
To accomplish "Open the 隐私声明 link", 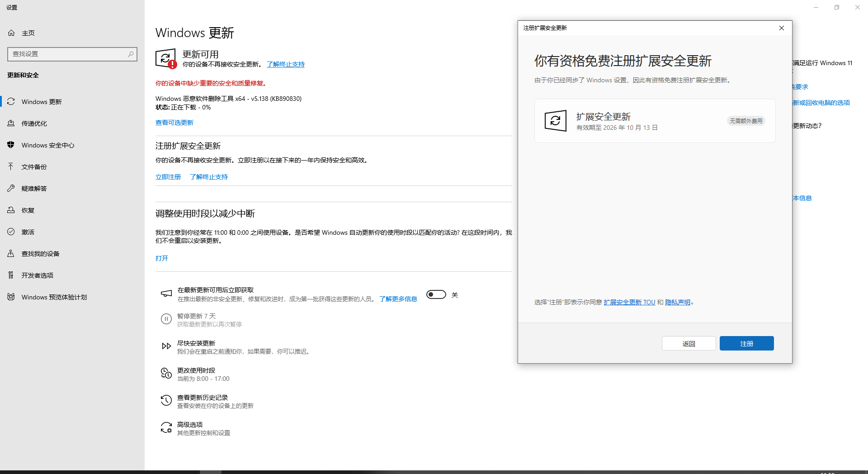I will [678, 302].
